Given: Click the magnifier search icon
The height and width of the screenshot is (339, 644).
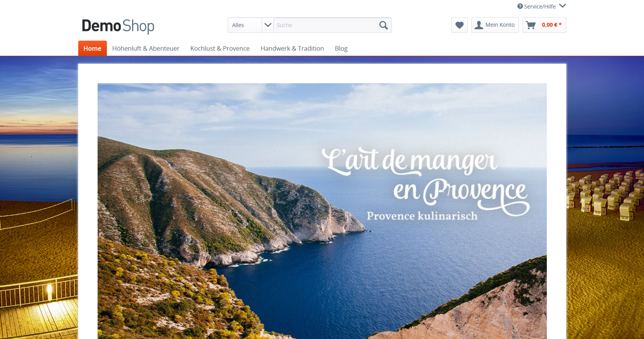Looking at the screenshot, I should [x=383, y=25].
